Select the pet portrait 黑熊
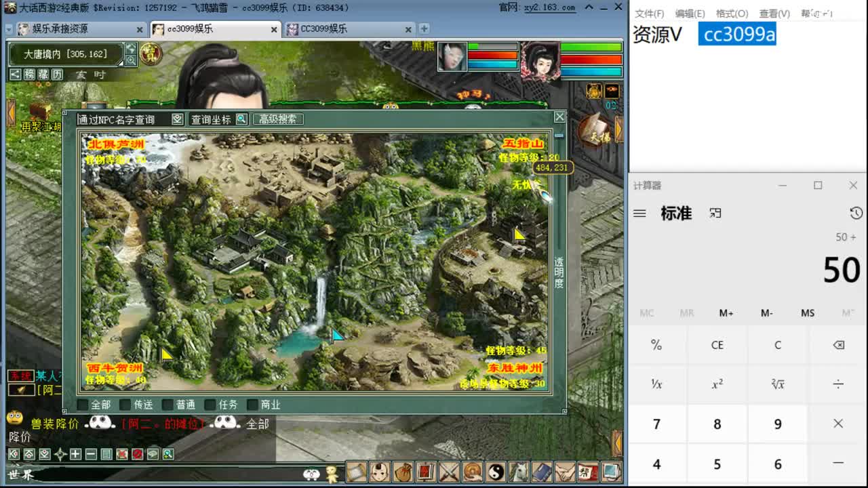Viewport: 868px width, 488px height. [452, 57]
